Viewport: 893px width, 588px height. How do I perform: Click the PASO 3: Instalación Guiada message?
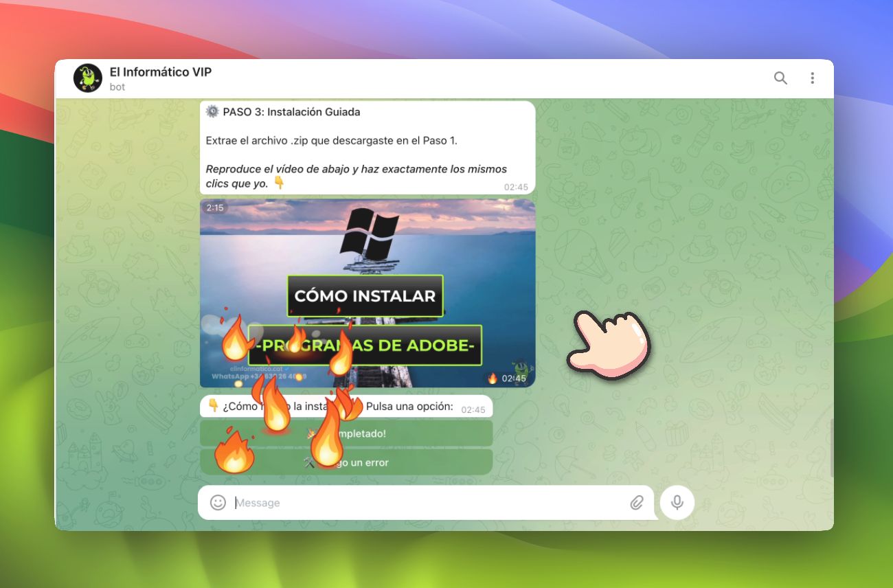(x=368, y=148)
